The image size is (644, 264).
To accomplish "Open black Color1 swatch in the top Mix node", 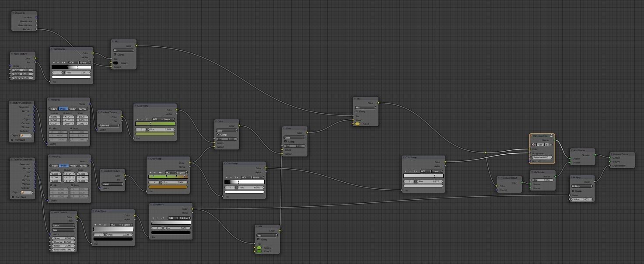I will pyautogui.click(x=115, y=63).
